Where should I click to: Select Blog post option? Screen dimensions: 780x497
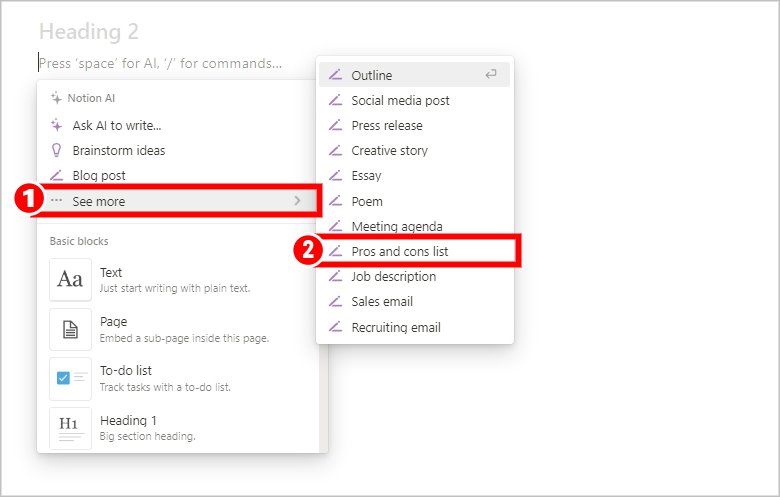[178, 175]
